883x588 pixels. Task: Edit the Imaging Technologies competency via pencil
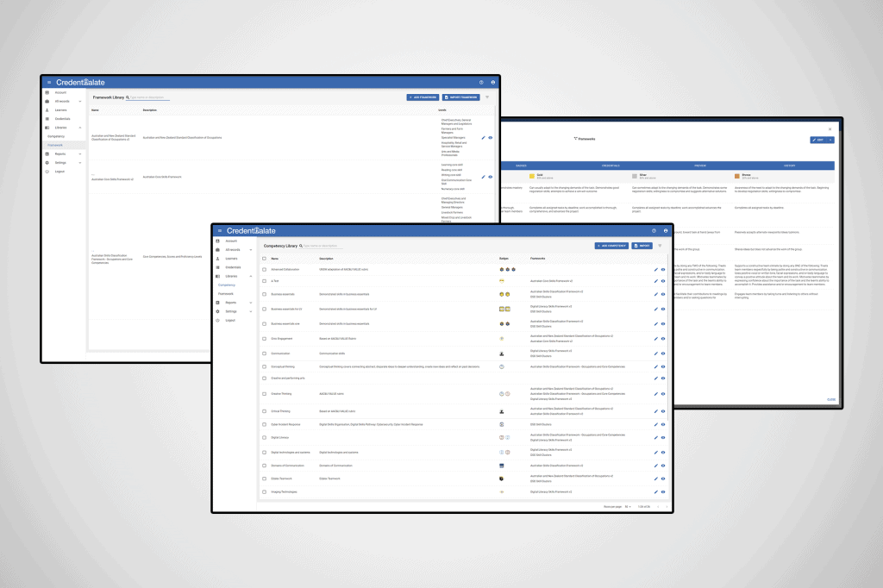[655, 492]
